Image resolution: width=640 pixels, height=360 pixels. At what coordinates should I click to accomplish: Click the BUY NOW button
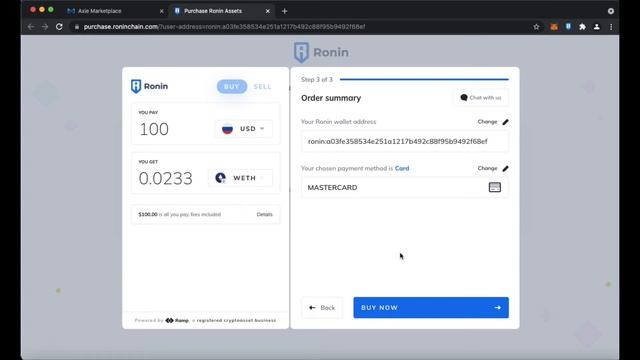(431, 308)
